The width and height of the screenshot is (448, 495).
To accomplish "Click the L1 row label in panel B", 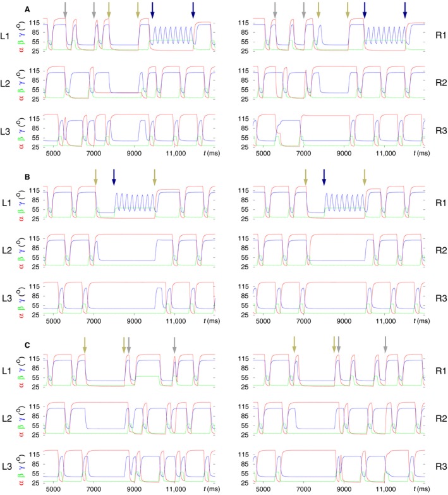I will (x=6, y=203).
